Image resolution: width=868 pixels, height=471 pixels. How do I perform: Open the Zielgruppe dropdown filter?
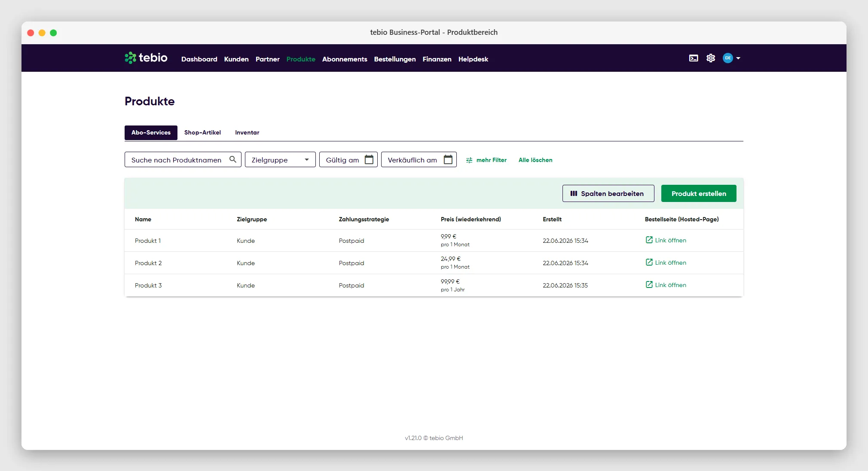pyautogui.click(x=280, y=159)
